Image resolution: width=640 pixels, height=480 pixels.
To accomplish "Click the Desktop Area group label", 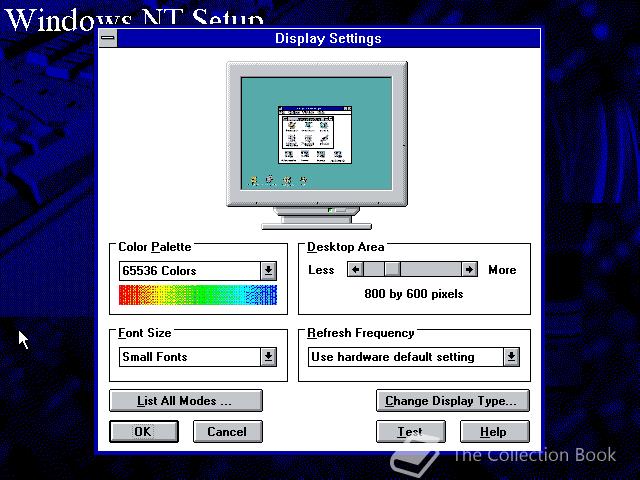I will pos(345,247).
